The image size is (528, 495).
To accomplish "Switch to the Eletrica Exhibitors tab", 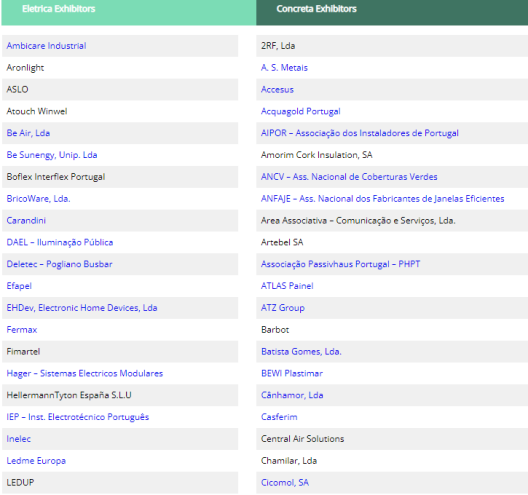I will click(x=128, y=12).
